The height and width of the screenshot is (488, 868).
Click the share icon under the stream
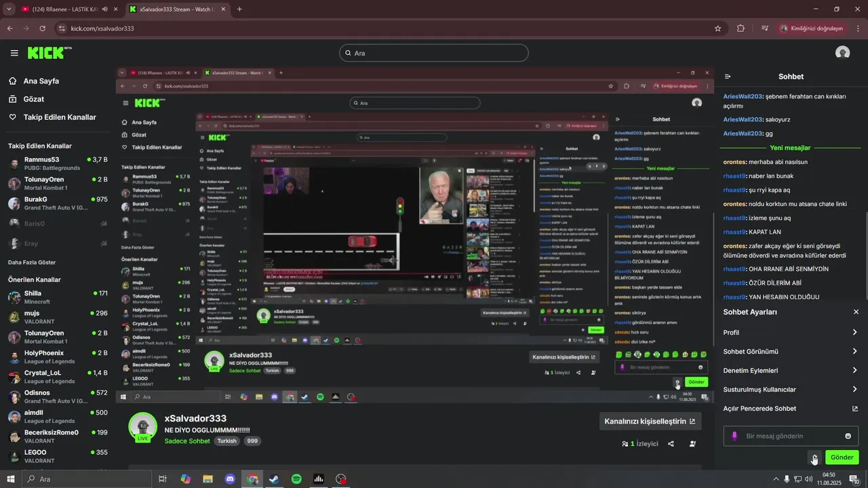tap(671, 444)
